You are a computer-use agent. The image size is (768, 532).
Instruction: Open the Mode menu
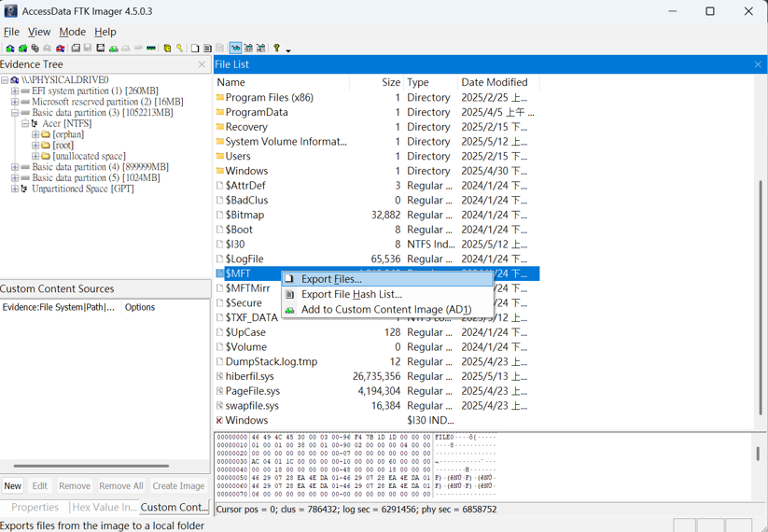click(x=73, y=32)
